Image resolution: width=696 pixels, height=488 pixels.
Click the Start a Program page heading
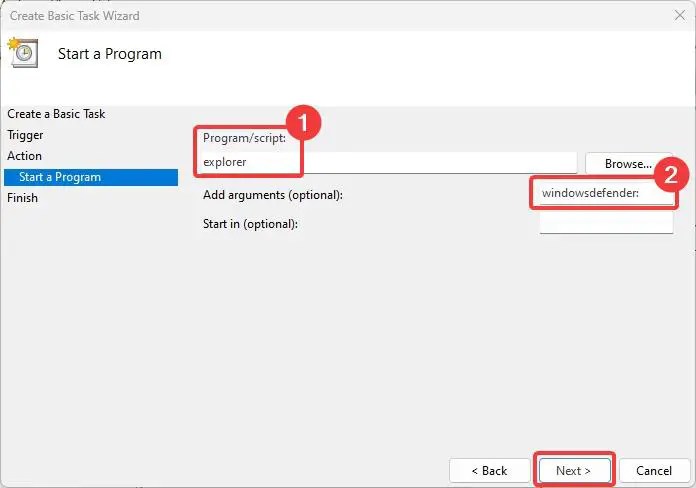pyautogui.click(x=110, y=54)
